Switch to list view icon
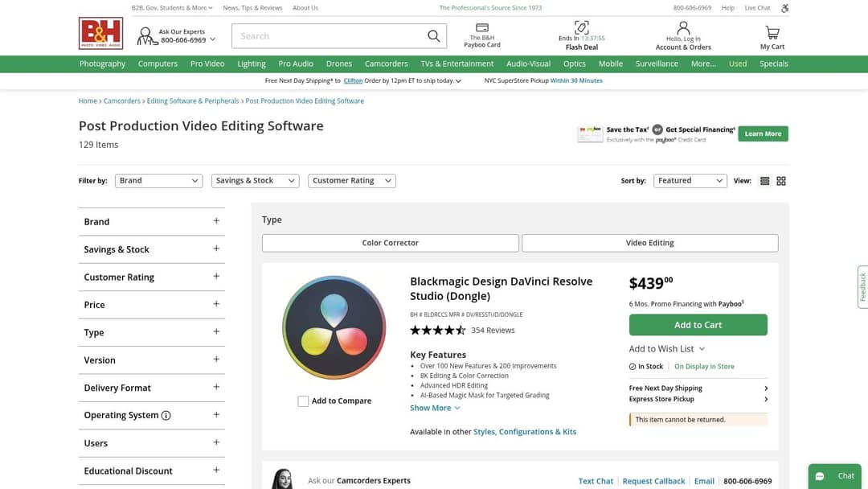The width and height of the screenshot is (868, 489). [x=765, y=181]
